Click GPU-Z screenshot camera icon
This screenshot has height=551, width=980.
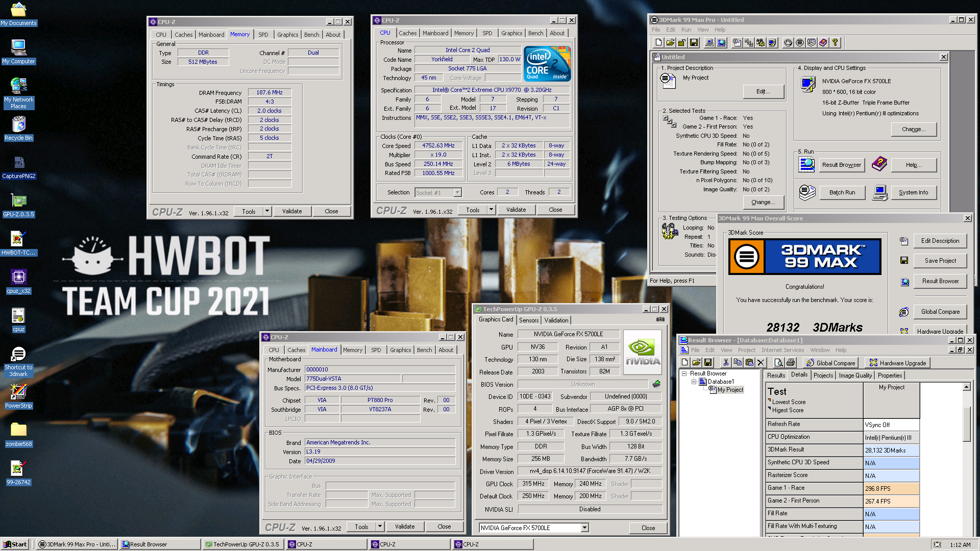tap(660, 319)
